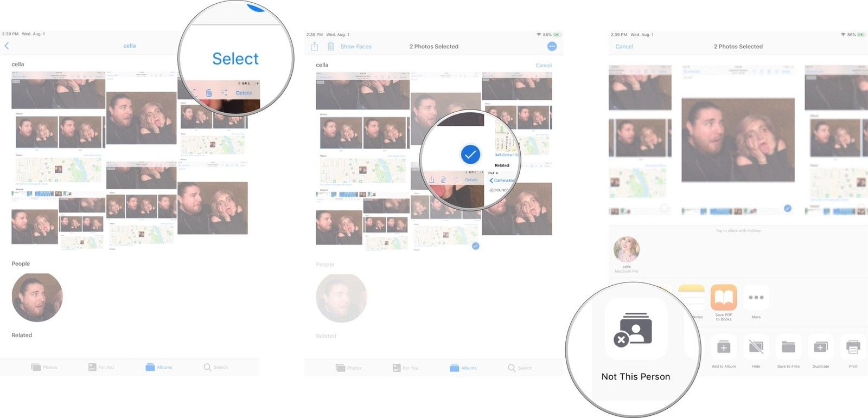868x418 pixels.
Task: Expand the More apps option in share sheet
Action: (x=756, y=298)
